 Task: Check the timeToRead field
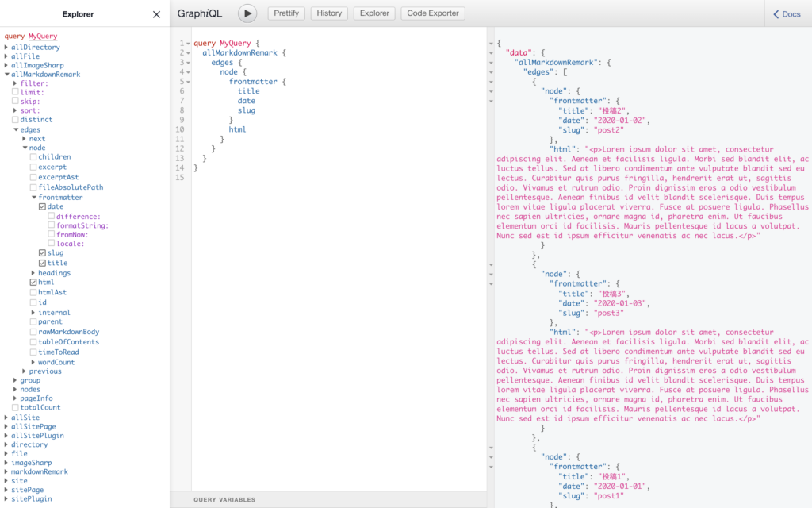33,352
